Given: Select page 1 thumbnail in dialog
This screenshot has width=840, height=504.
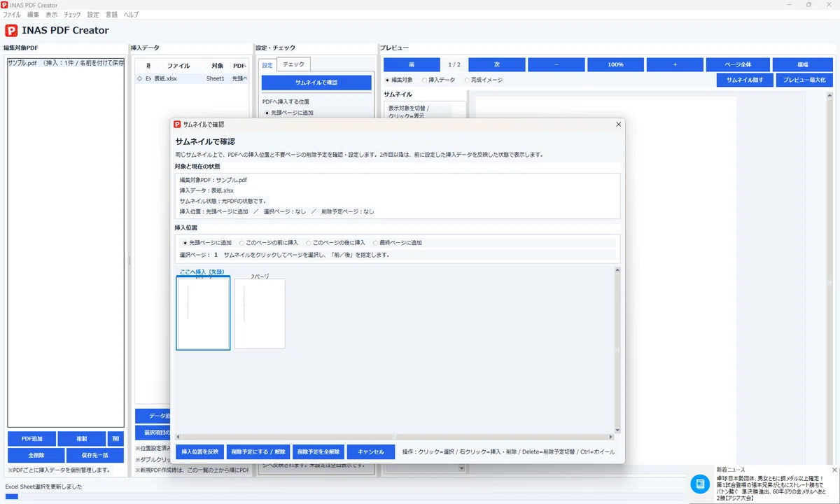Looking at the screenshot, I should (203, 313).
